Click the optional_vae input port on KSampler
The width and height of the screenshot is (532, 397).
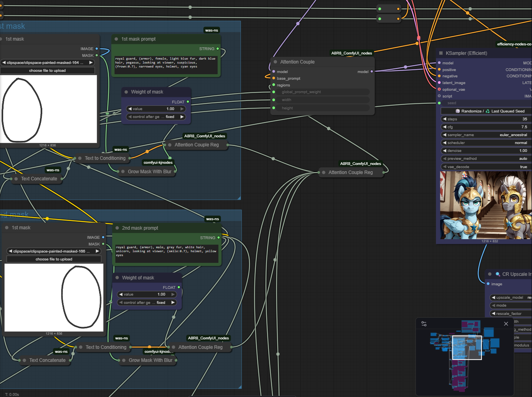point(439,89)
